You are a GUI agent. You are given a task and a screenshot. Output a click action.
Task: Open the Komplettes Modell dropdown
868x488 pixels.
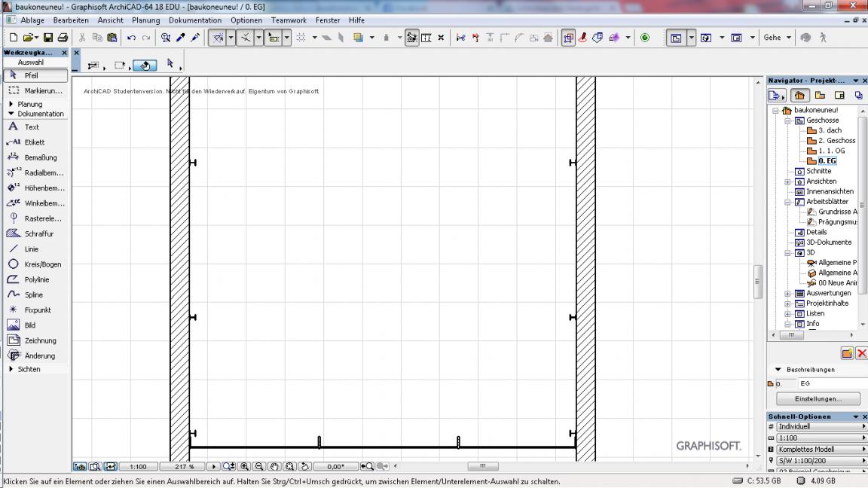pos(821,450)
